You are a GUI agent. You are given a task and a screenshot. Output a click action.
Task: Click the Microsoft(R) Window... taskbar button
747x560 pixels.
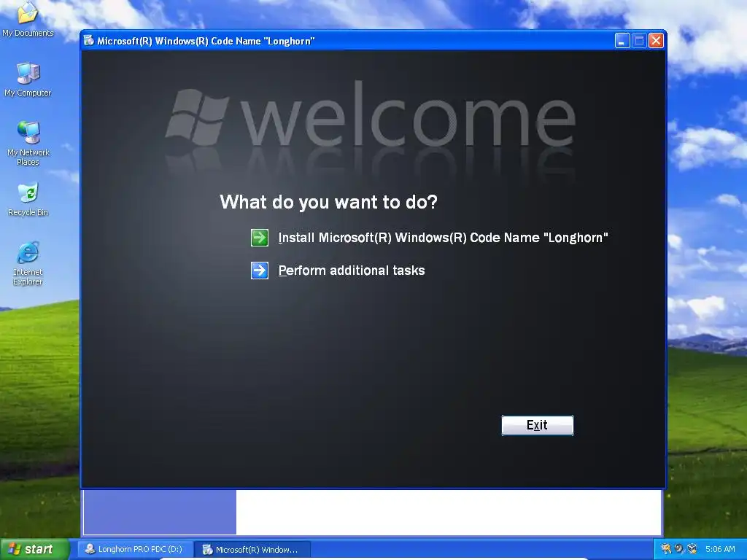[x=253, y=550]
